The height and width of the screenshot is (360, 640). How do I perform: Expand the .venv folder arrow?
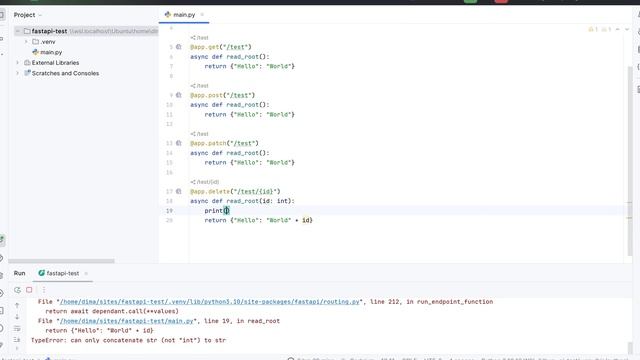pyautogui.click(x=26, y=42)
